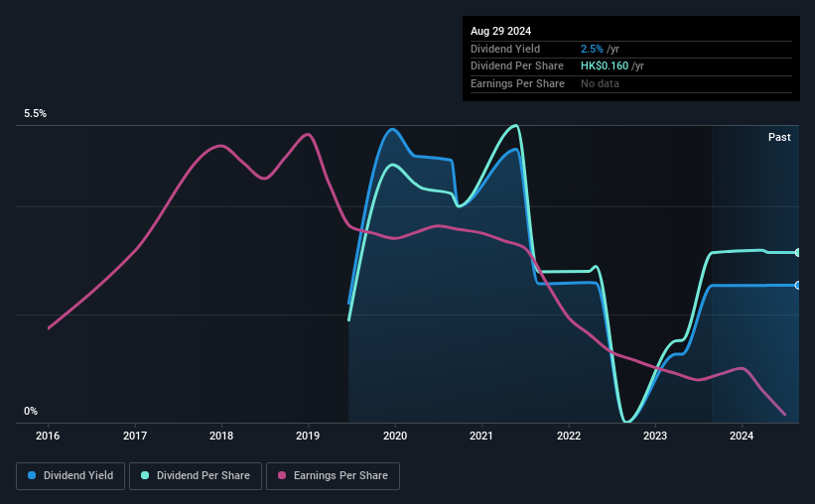The width and height of the screenshot is (815, 504).
Task: Toggle the Dividend Yield legend button
Action: [x=70, y=476]
